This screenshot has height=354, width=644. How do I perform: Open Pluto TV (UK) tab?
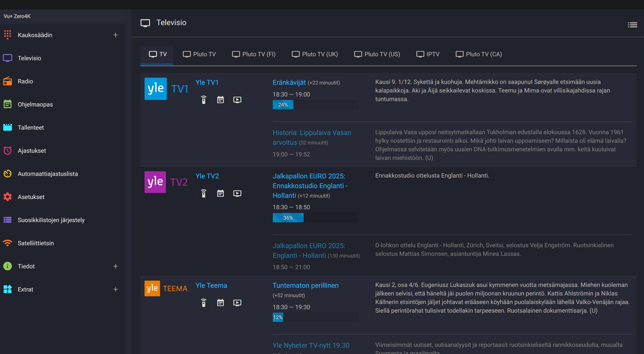point(315,54)
